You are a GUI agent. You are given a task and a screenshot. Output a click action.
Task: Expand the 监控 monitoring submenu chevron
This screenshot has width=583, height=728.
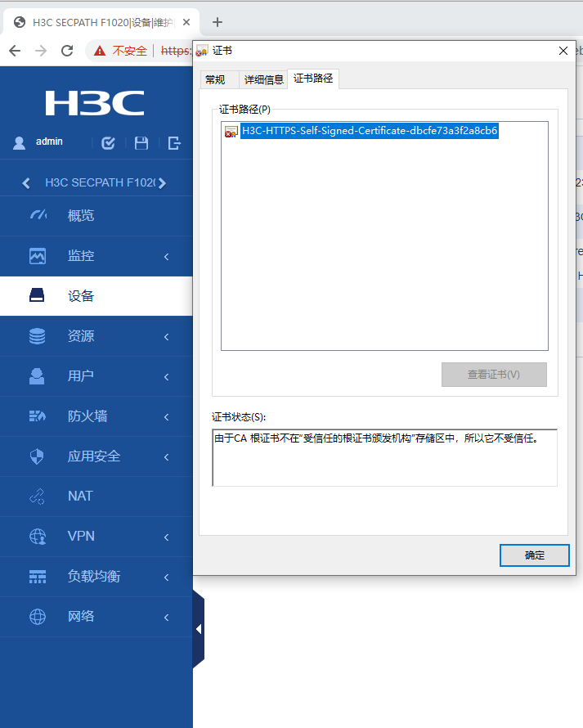(167, 256)
